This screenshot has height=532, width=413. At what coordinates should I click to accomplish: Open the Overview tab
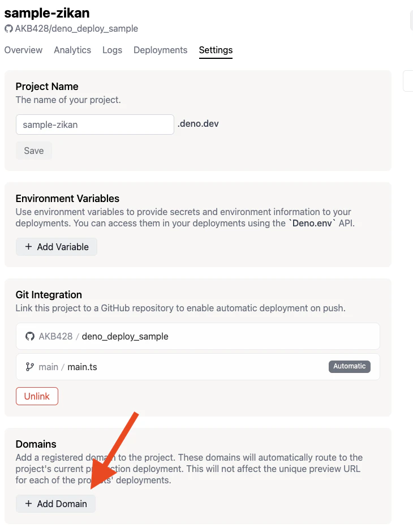click(23, 50)
